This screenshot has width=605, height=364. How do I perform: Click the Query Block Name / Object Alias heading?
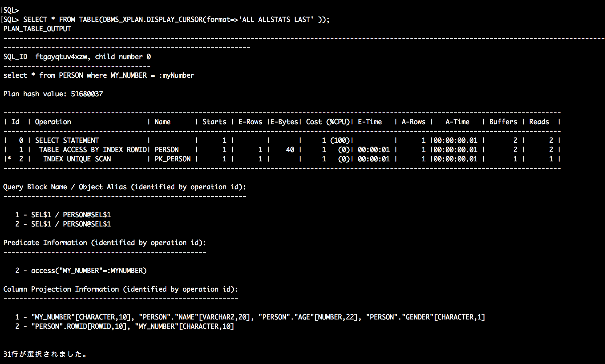click(x=125, y=187)
